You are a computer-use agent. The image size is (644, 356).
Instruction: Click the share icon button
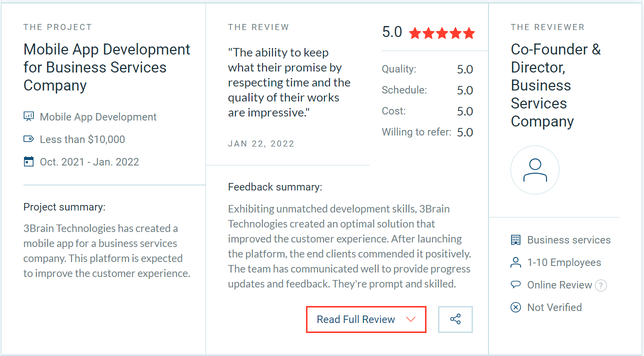pos(455,319)
